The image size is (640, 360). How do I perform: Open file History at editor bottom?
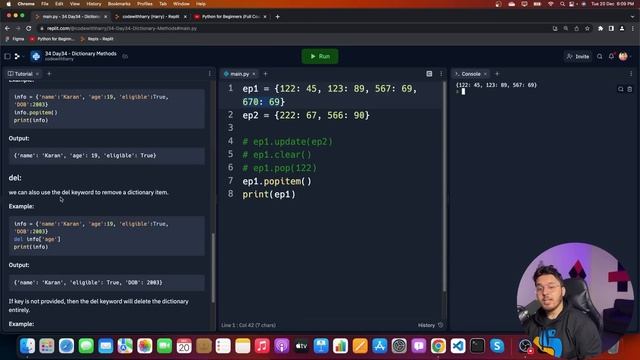tap(430, 325)
